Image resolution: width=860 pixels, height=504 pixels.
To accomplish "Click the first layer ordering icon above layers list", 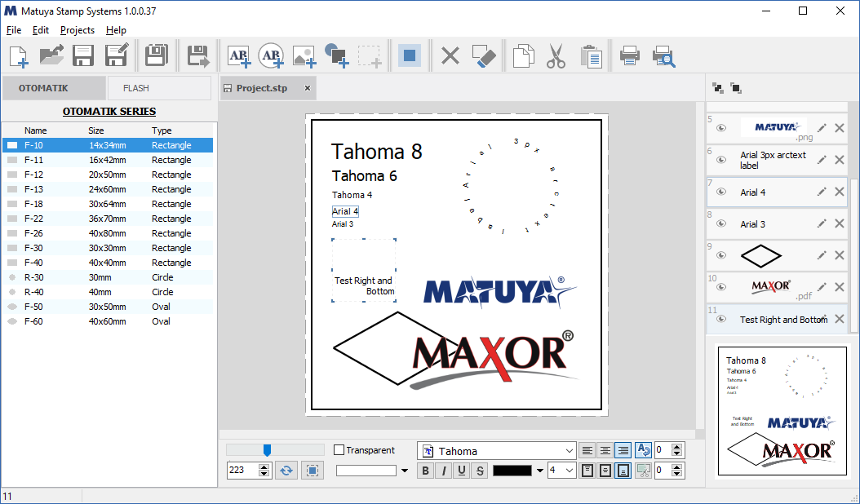I will pos(718,88).
